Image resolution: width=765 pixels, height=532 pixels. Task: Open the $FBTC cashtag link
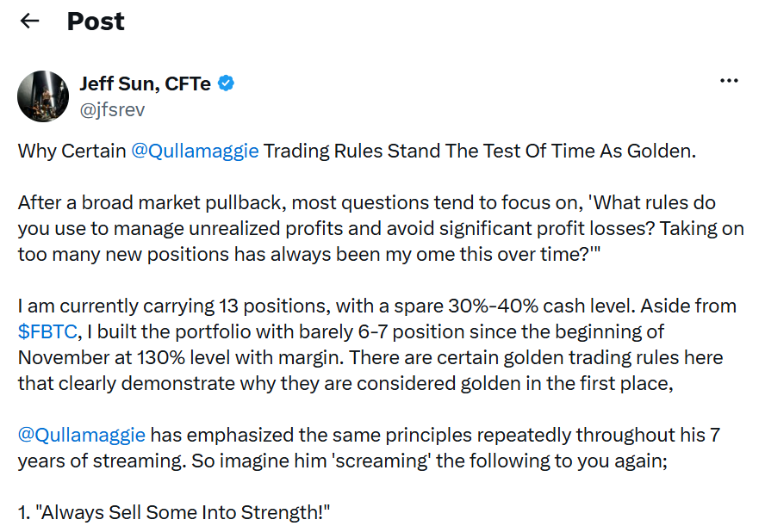click(47, 331)
